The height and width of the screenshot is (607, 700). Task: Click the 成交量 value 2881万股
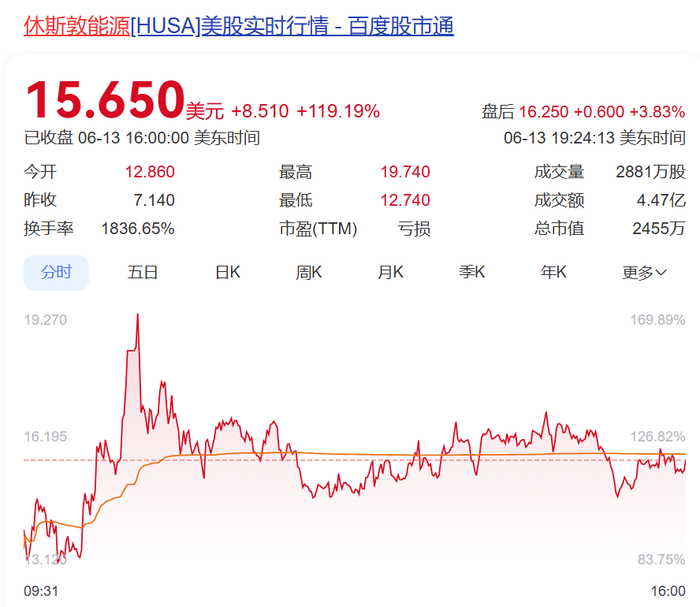[650, 172]
